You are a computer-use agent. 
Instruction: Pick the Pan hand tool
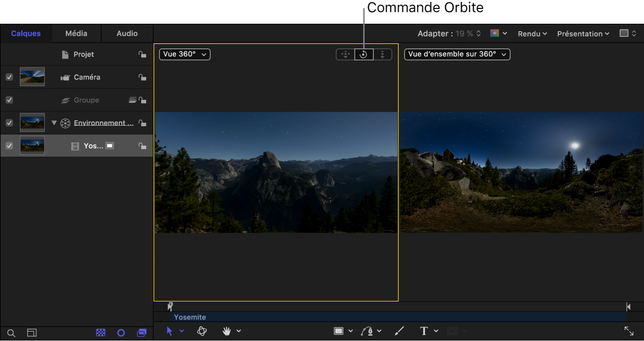click(227, 331)
